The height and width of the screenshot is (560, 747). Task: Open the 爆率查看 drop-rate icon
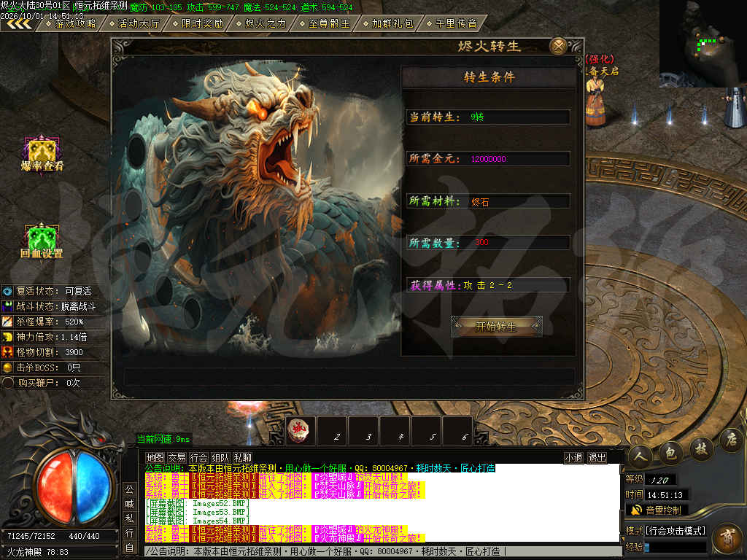coord(42,154)
